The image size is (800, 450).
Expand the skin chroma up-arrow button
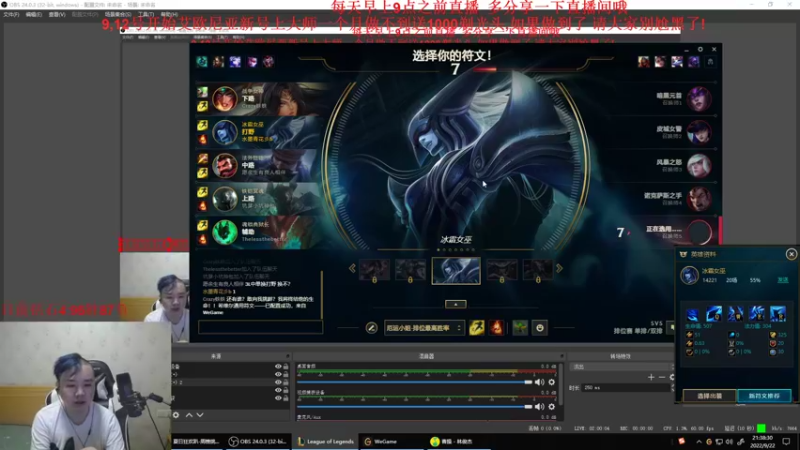pos(456,304)
